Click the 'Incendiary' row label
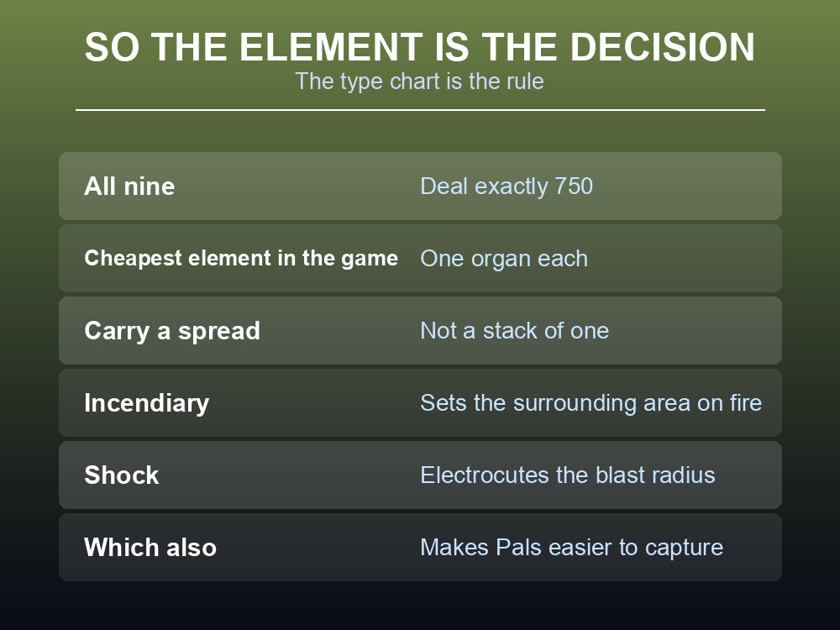Image resolution: width=840 pixels, height=630 pixels. click(x=147, y=403)
